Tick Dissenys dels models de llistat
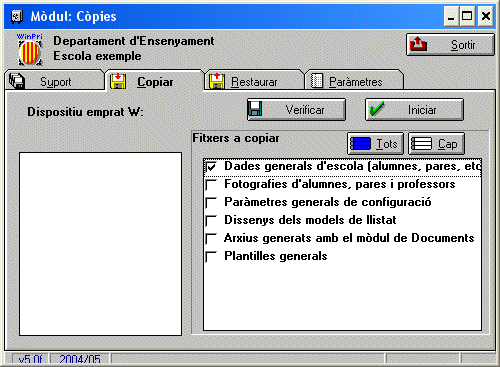 (x=211, y=220)
